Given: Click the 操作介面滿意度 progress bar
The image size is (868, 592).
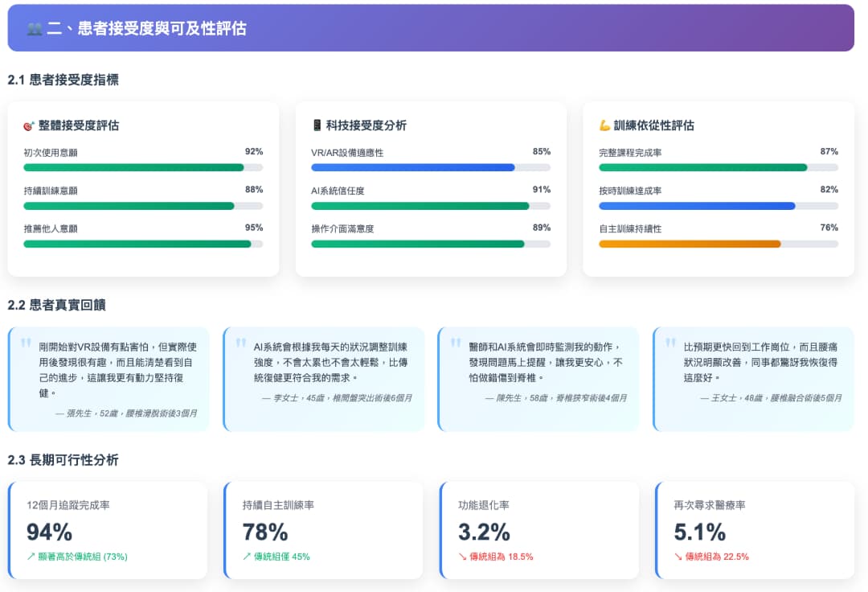Looking at the screenshot, I should coord(431,245).
